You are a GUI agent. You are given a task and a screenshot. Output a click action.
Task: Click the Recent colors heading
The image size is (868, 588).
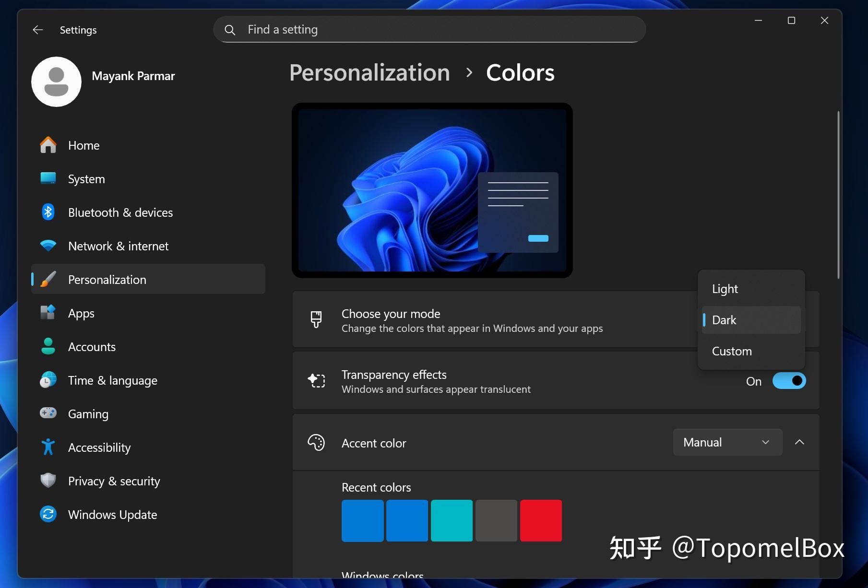(376, 487)
